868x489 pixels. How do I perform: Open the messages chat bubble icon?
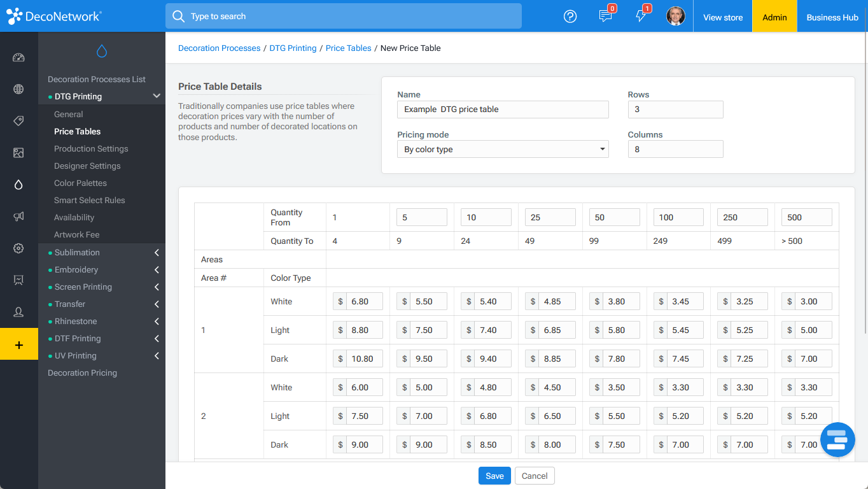click(605, 17)
